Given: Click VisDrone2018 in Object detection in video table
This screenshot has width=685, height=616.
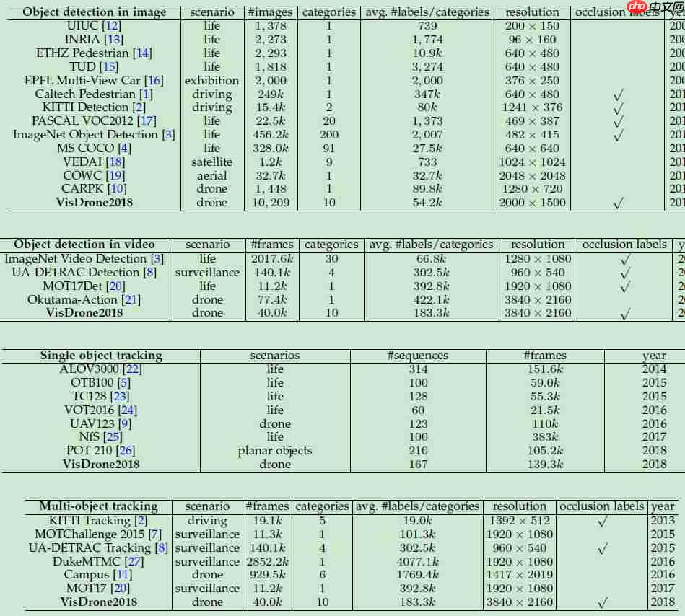Looking at the screenshot, I should [84, 313].
